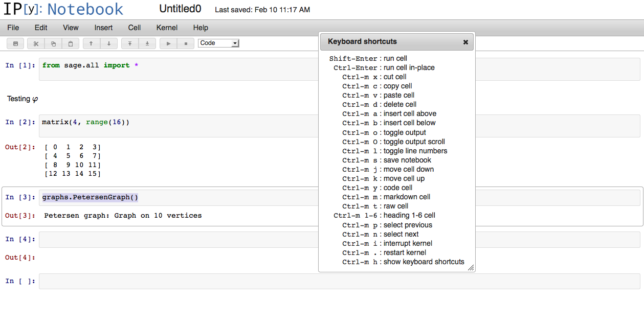Click the empty In [4] code cell
This screenshot has width=644, height=325.
(339, 239)
